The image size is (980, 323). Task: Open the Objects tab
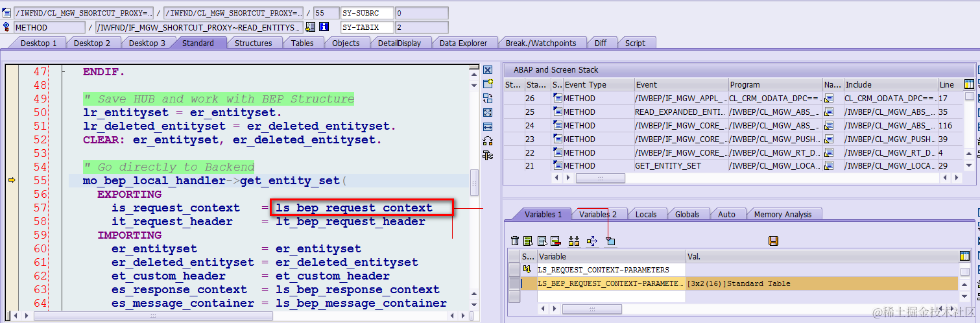[346, 43]
